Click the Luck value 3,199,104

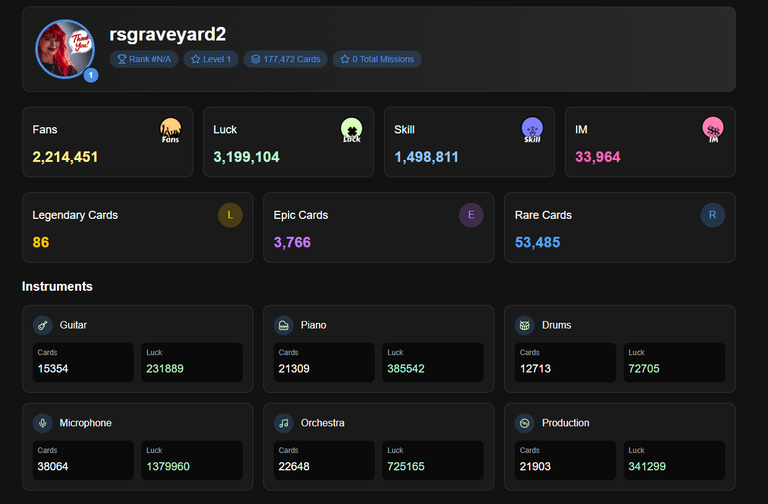click(x=246, y=157)
